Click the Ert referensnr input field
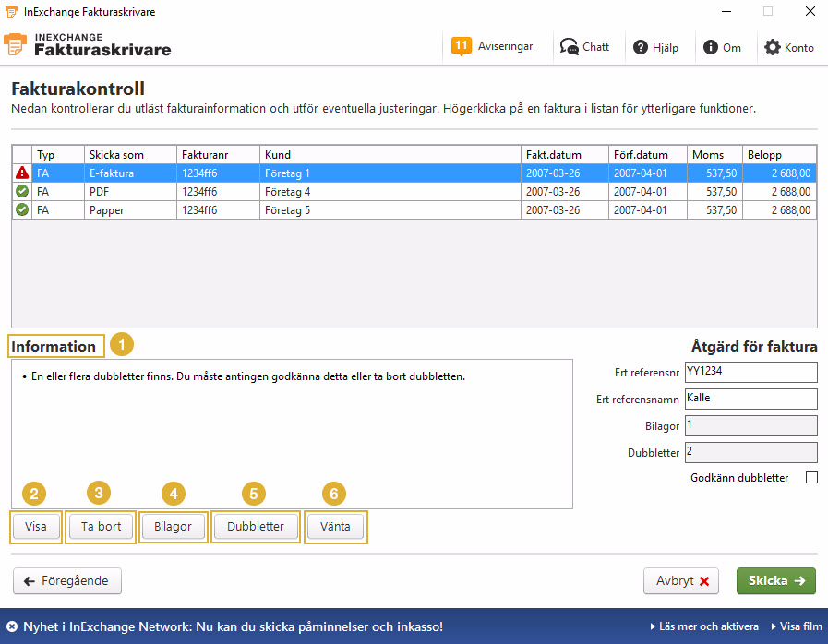 750,372
